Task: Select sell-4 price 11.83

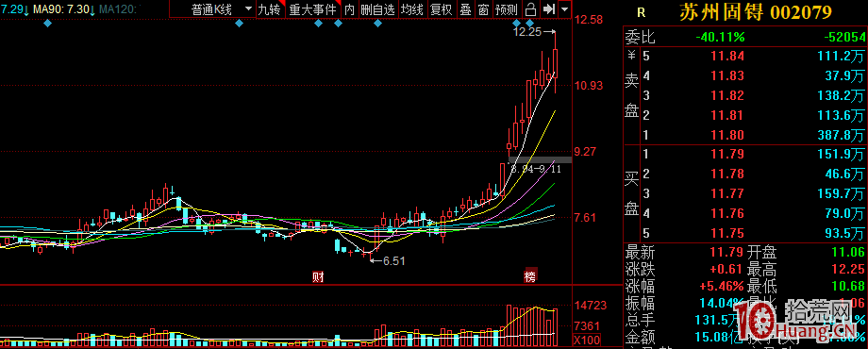Action: pos(727,75)
